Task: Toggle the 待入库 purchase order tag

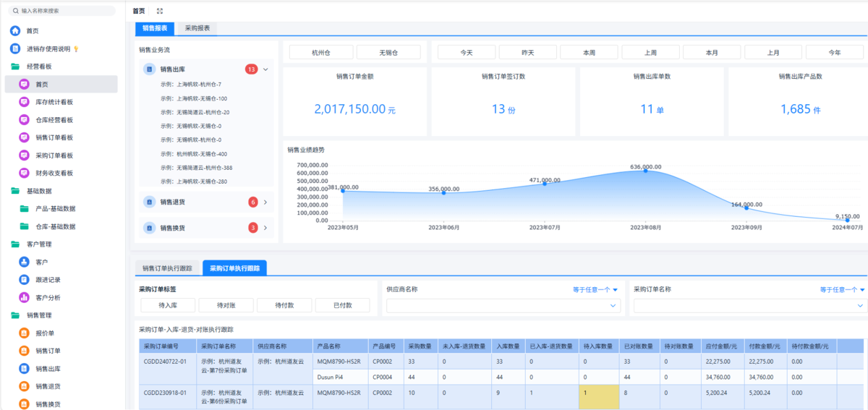Action: coord(167,305)
